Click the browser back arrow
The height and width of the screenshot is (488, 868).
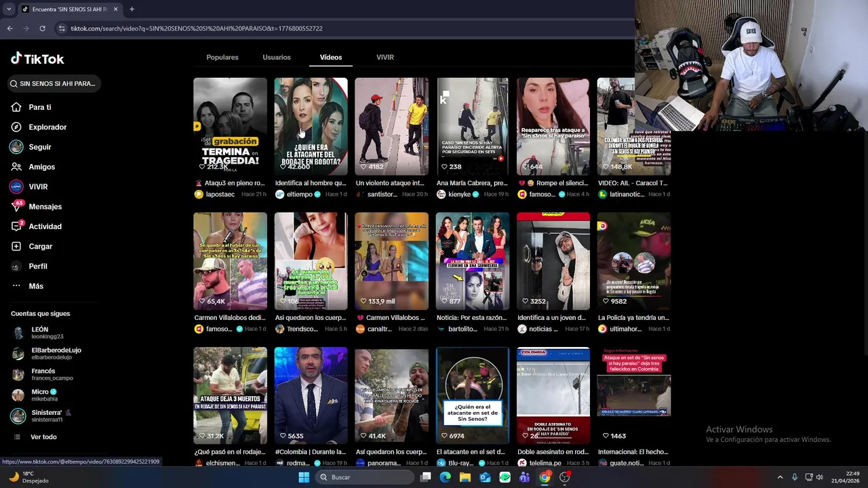coord(9,28)
